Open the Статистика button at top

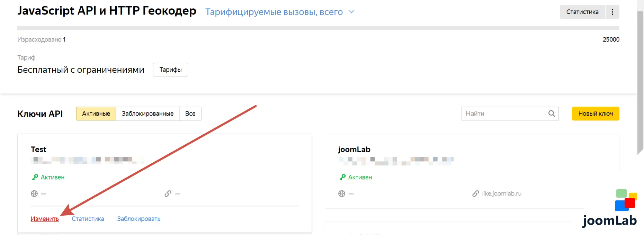[x=582, y=12]
